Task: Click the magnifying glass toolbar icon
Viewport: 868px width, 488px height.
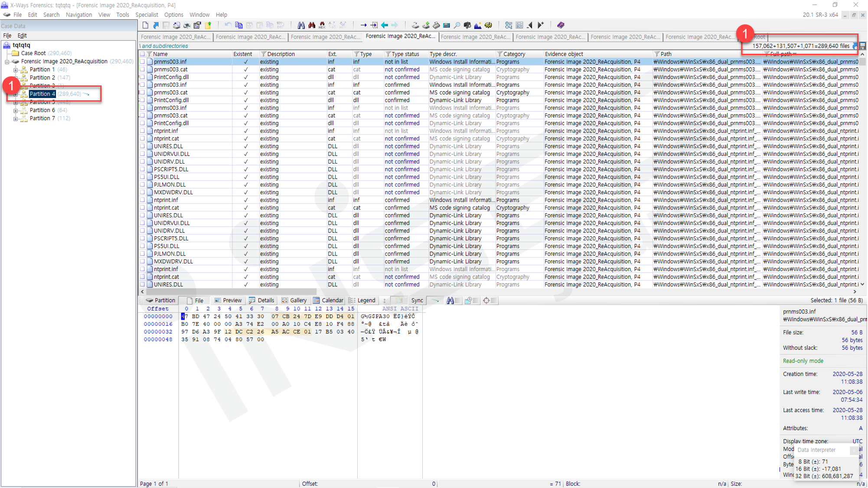Action: 457,25
